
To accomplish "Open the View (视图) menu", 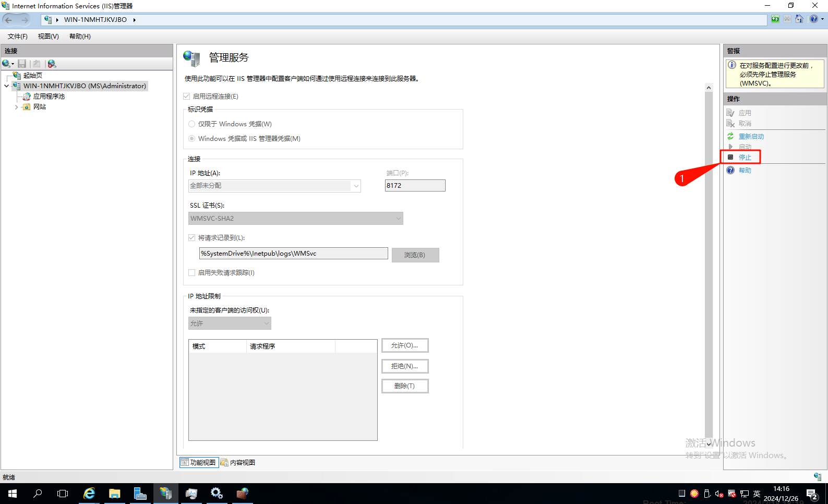I will pyautogui.click(x=48, y=37).
